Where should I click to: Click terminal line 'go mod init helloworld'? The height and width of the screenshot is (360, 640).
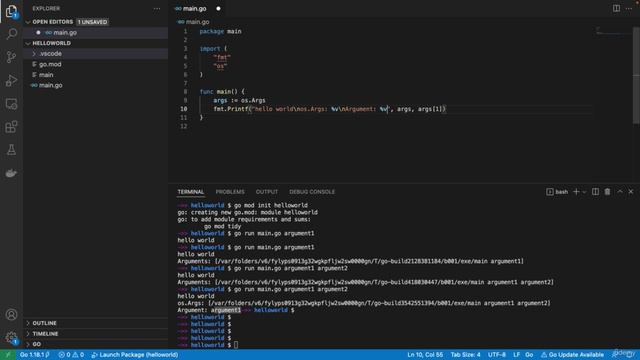271,205
